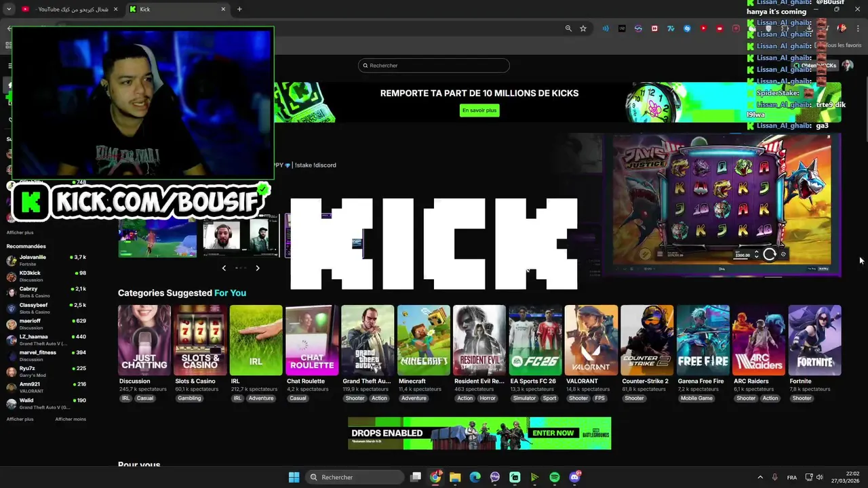
Task: Open the Slots & Casino category
Action: tap(200, 340)
